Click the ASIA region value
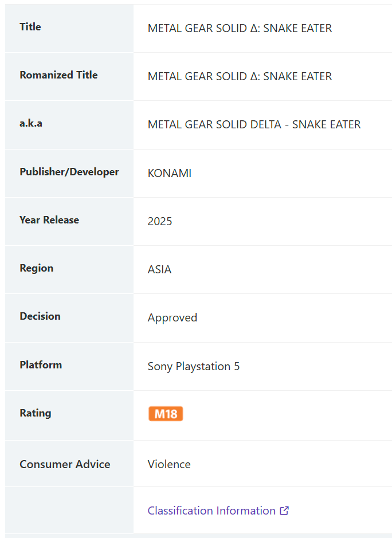 (159, 269)
